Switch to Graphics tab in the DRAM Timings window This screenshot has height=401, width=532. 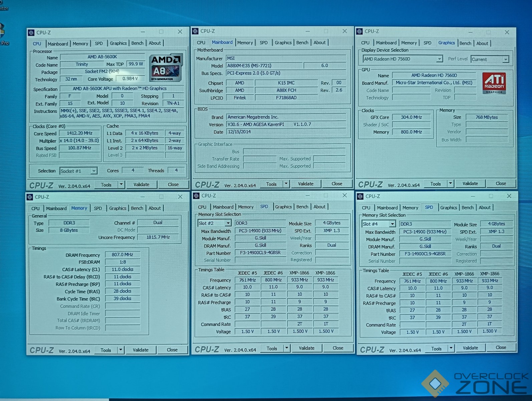[x=118, y=208]
